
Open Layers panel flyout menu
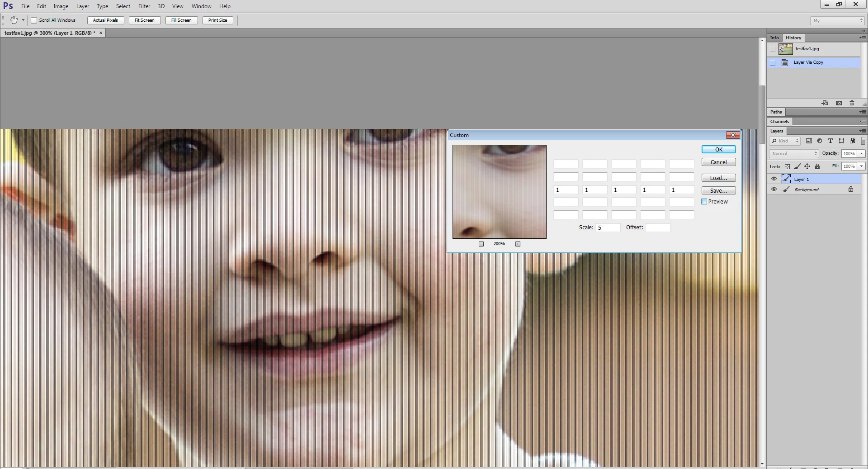(863, 131)
